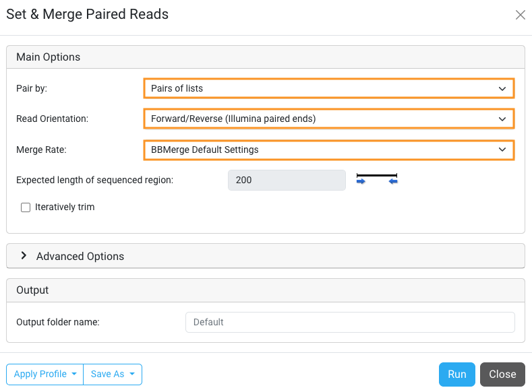Click the paired-read orientation arrows diagram
The height and width of the screenshot is (392, 532).
[377, 179]
